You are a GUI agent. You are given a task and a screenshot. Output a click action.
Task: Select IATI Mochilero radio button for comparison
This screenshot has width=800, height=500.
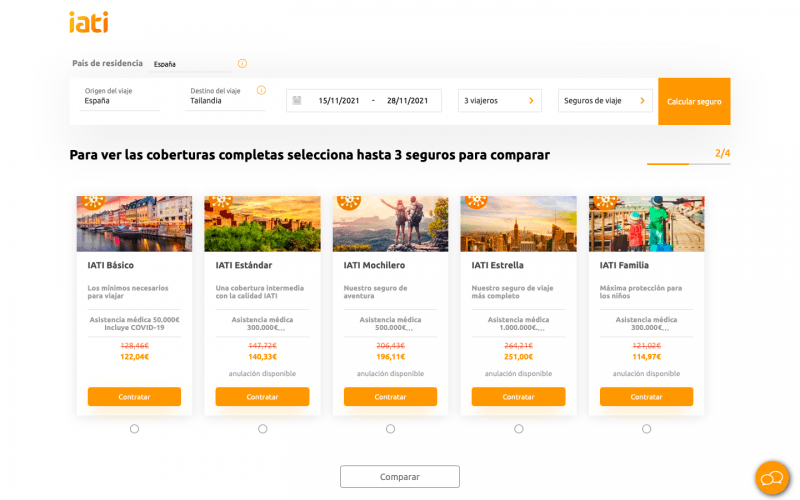[x=390, y=429]
